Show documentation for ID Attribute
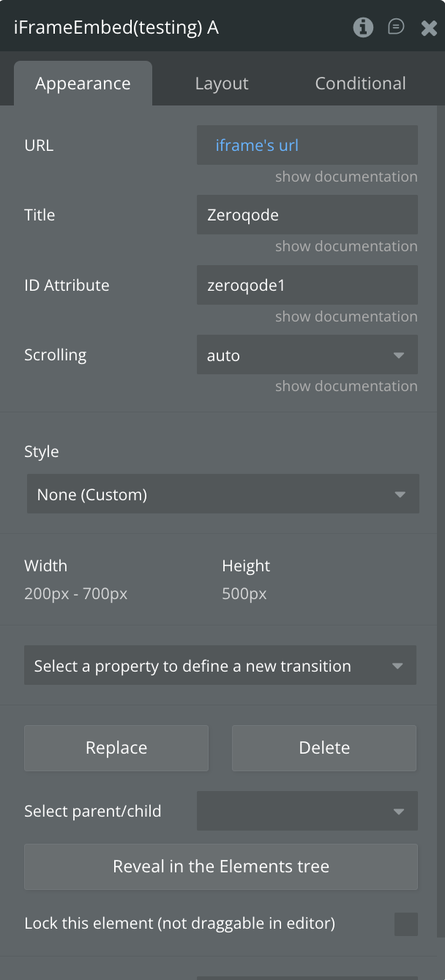Image resolution: width=445 pixels, height=980 pixels. [x=346, y=316]
